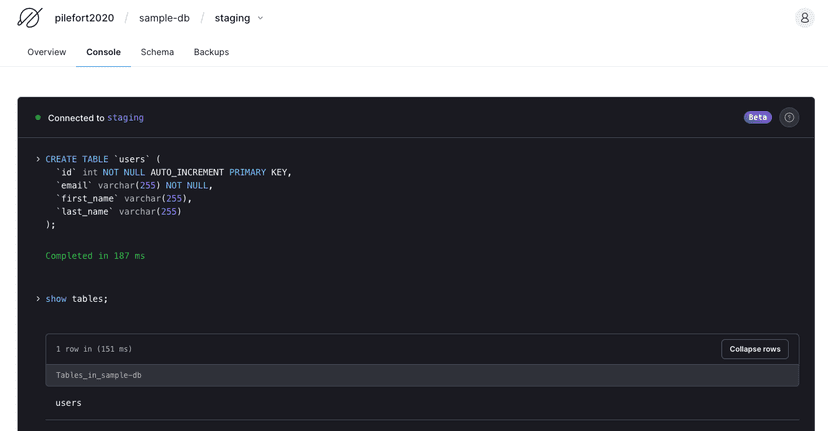Screen dimensions: 828x431
Task: Open the pilefort2020 organization breadcrumb
Action: (84, 18)
